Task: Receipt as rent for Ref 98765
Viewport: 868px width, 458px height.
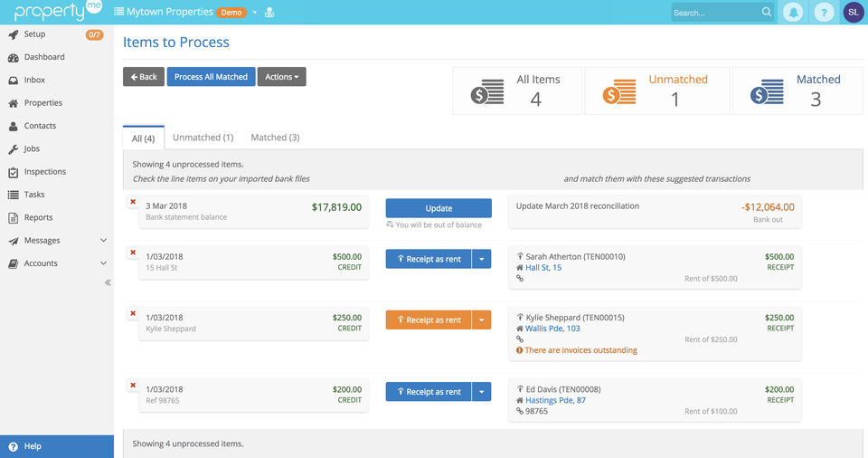Action: click(429, 391)
